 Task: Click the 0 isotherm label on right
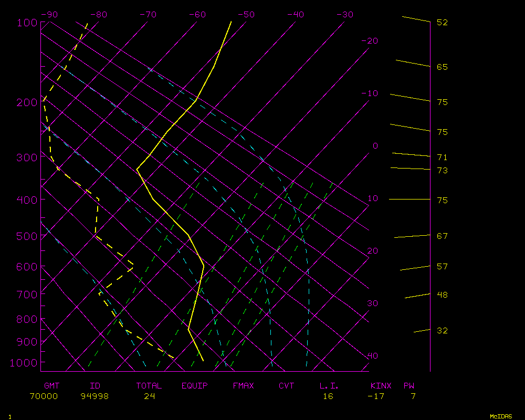(x=375, y=146)
